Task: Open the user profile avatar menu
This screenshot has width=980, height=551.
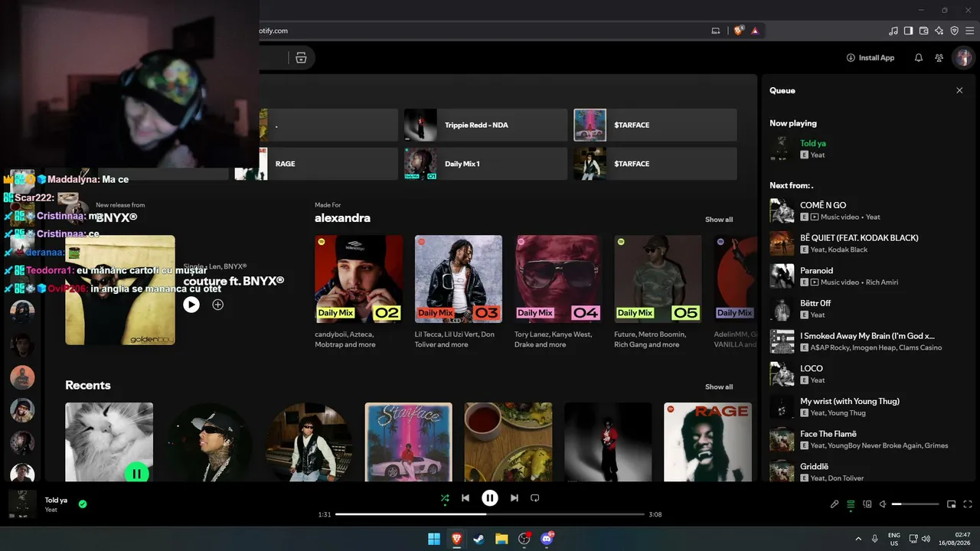Action: (962, 57)
